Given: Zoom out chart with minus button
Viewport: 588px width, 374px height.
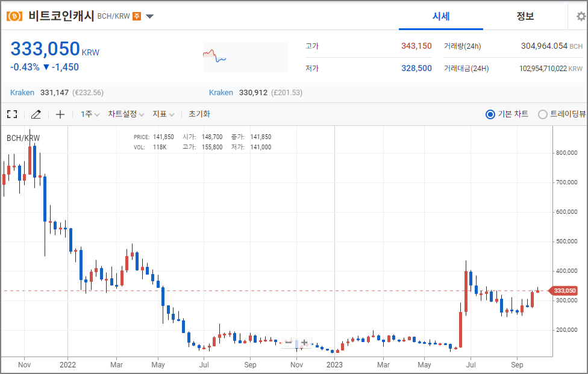Looking at the screenshot, I should [x=289, y=342].
